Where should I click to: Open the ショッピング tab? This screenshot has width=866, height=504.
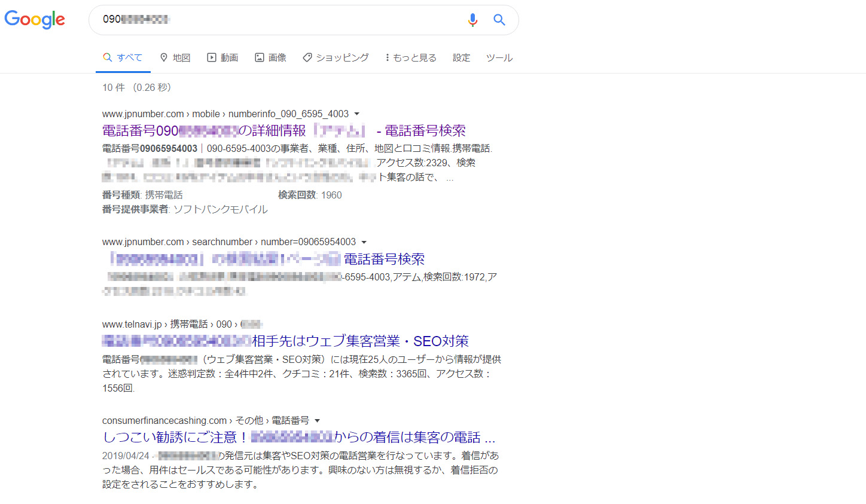tap(336, 57)
